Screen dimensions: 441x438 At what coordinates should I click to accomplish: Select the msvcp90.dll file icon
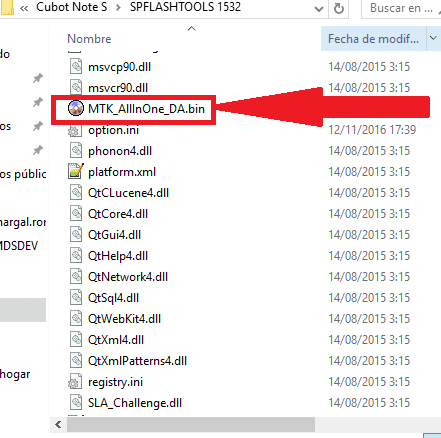[x=76, y=66]
